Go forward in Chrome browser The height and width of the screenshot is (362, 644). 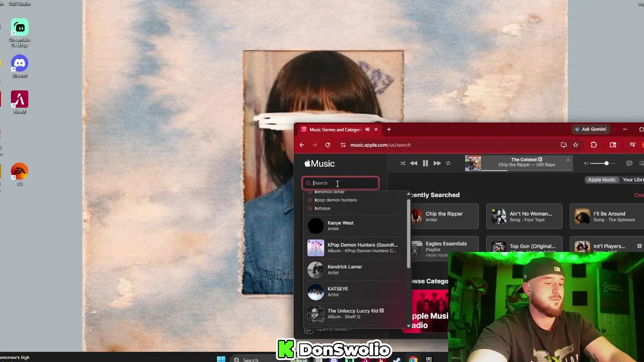click(x=314, y=145)
